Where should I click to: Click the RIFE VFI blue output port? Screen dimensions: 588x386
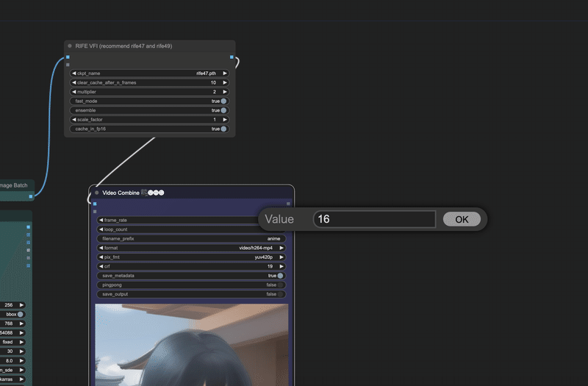[x=232, y=57]
